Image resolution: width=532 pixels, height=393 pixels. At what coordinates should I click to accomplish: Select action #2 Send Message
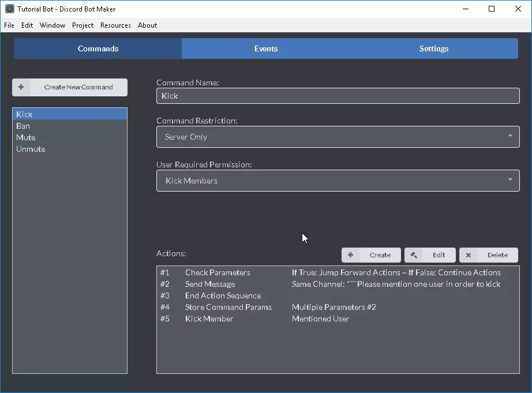click(338, 284)
